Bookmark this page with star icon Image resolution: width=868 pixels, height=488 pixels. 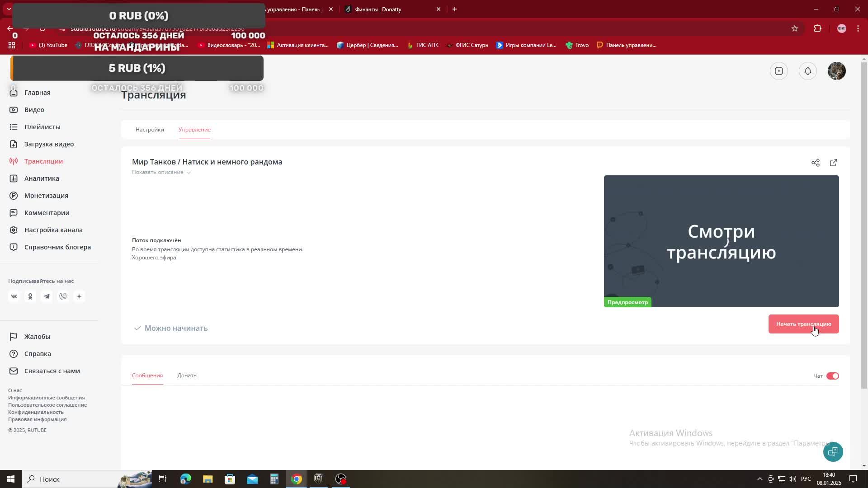point(794,28)
